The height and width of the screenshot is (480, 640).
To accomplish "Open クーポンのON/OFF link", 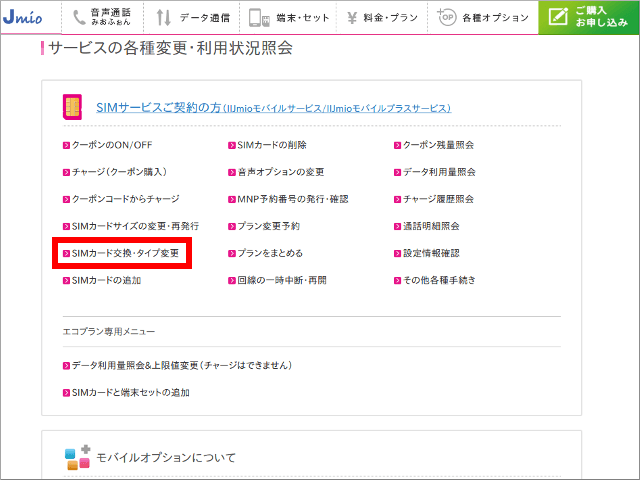I will (x=112, y=145).
